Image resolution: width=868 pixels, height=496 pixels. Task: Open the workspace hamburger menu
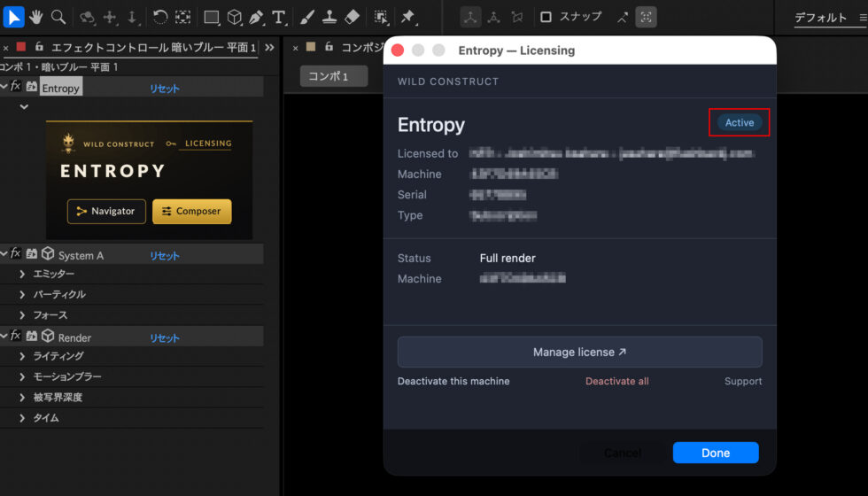coord(863,18)
